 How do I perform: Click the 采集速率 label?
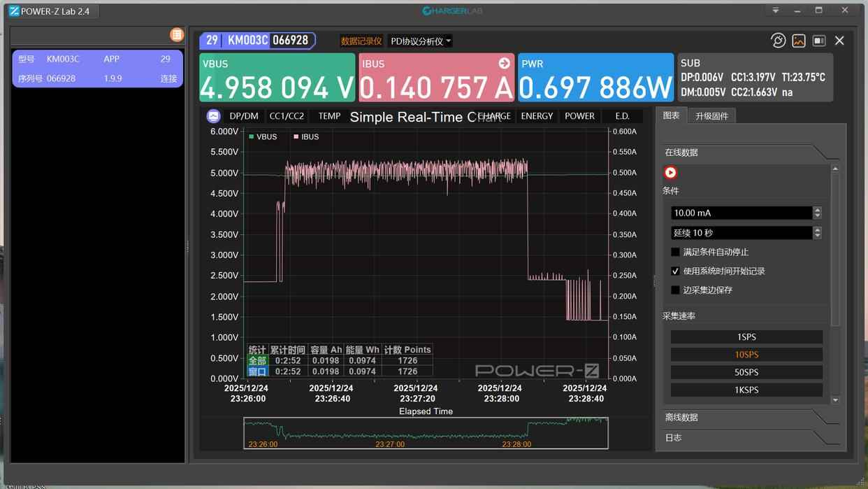coord(679,316)
